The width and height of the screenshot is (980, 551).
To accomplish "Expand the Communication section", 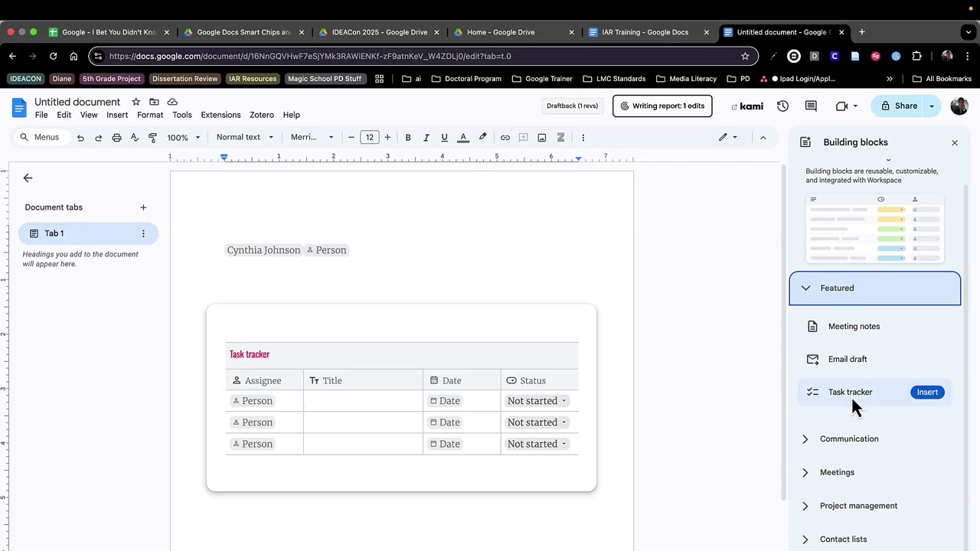I will (875, 439).
